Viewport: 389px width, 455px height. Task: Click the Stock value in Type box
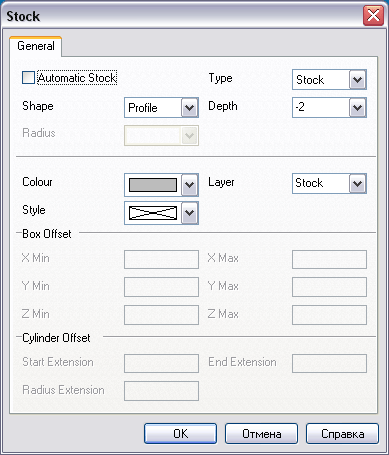[x=321, y=80]
